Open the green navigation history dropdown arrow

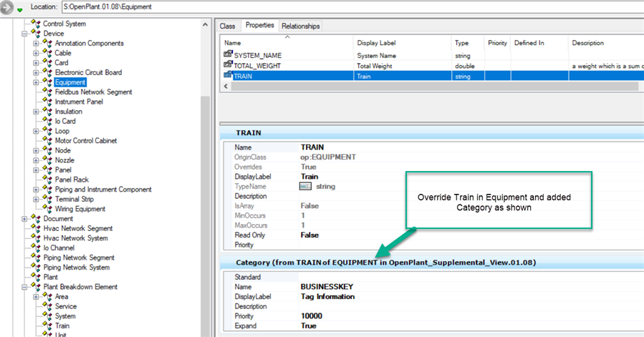tap(20, 10)
